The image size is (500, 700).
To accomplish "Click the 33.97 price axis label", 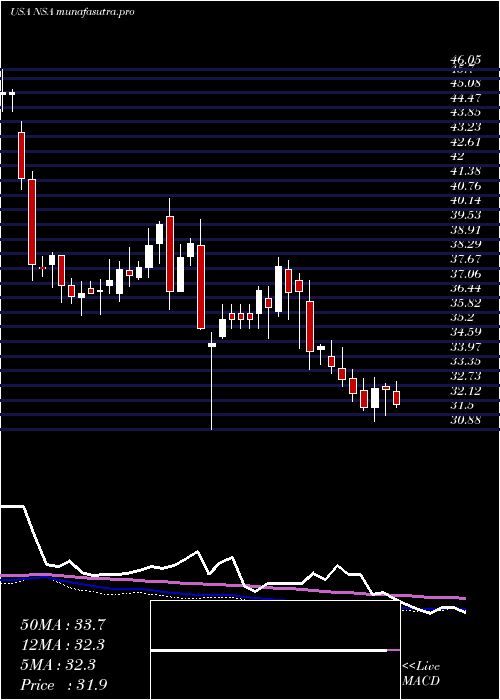I will 465,347.
